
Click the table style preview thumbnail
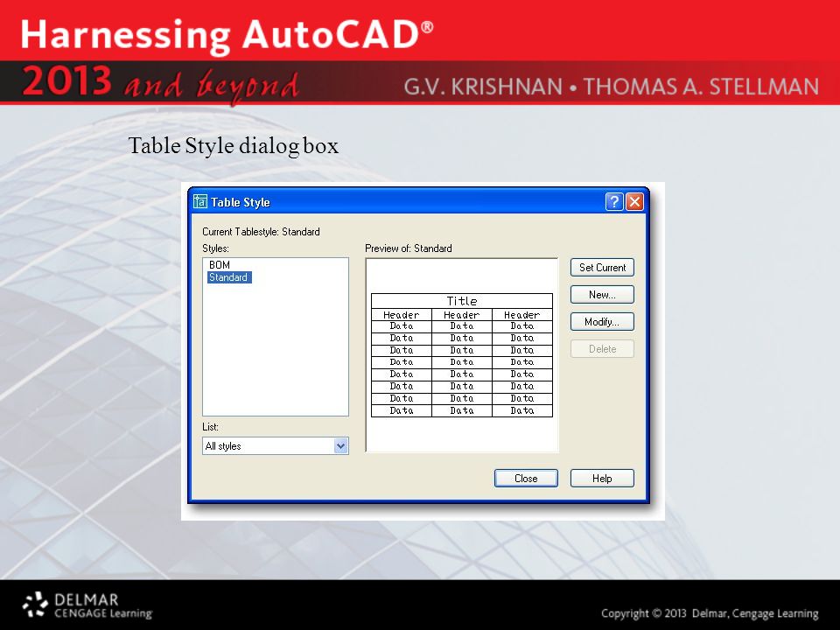(x=462, y=355)
